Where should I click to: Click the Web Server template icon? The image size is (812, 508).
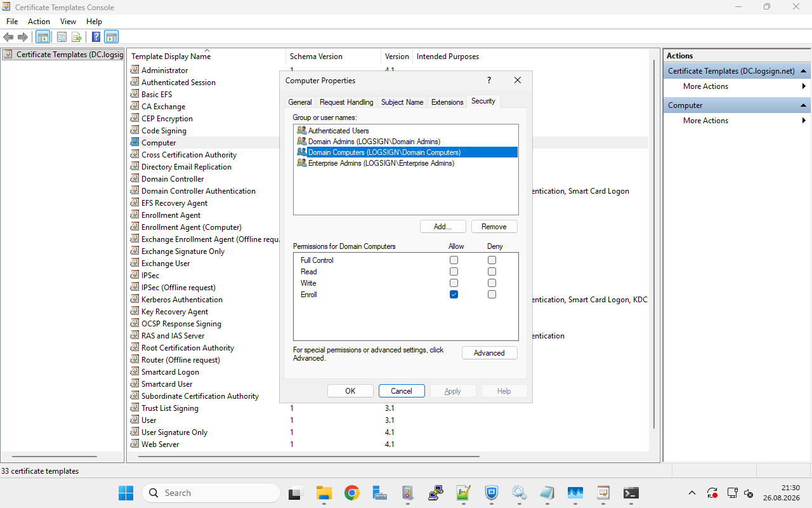[x=134, y=444]
